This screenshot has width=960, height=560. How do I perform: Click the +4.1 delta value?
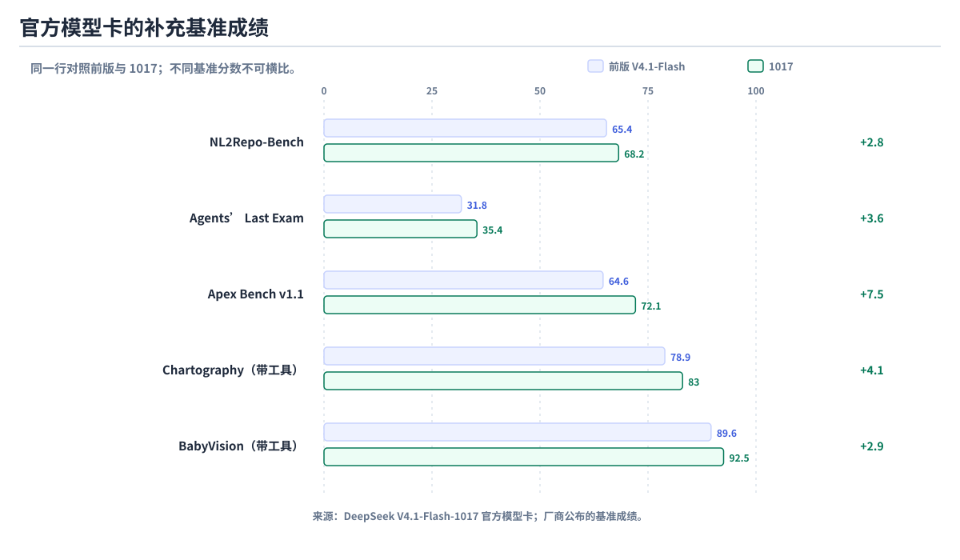[x=871, y=370]
